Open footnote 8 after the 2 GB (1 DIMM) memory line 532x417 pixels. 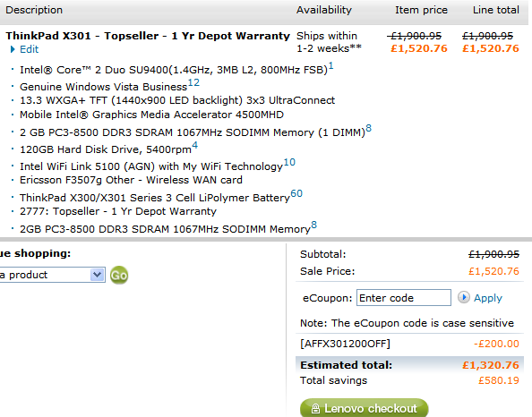368,128
